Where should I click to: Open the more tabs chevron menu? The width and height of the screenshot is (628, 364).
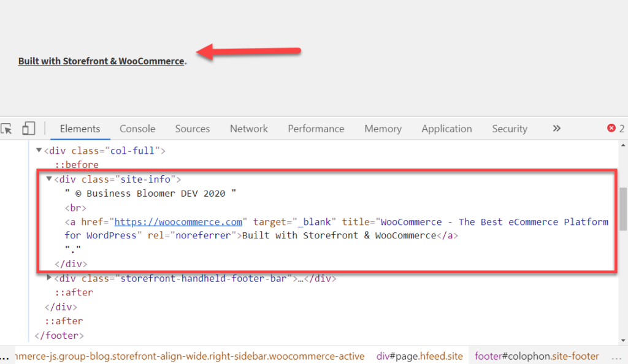pos(556,129)
